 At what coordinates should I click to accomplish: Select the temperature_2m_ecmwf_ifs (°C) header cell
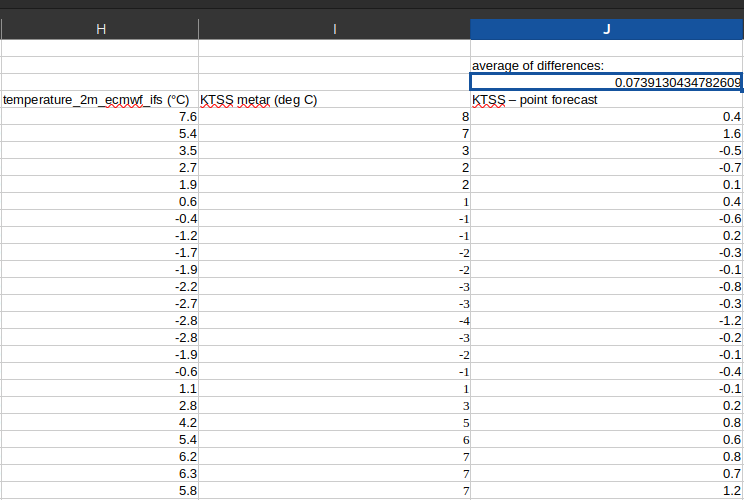(x=100, y=100)
